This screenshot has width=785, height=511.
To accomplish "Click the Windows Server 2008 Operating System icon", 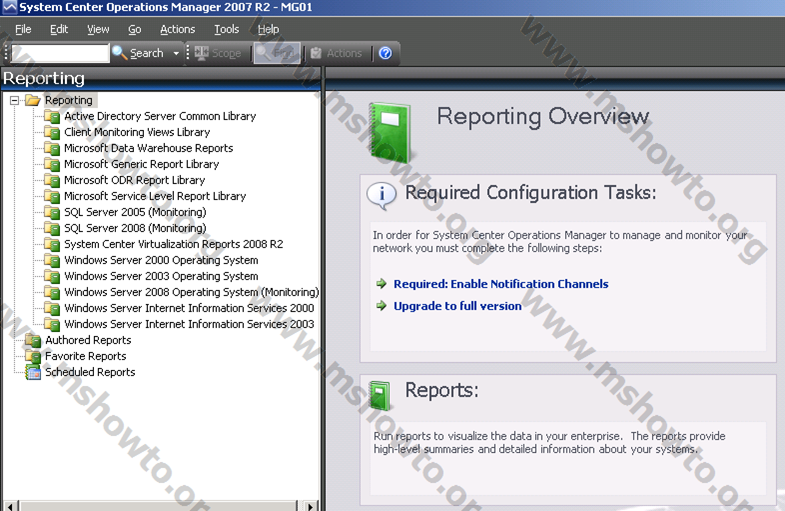I will 52,293.
